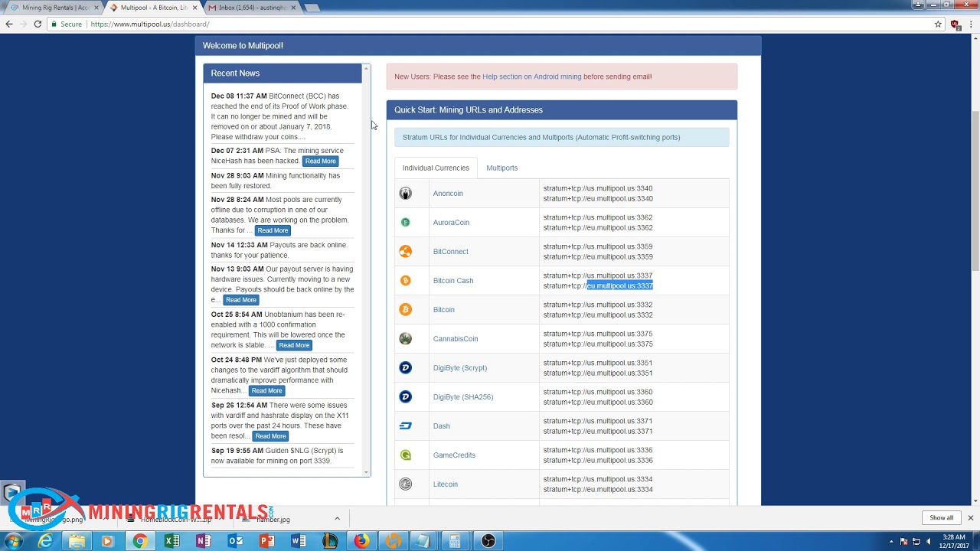The width and height of the screenshot is (980, 551).
Task: Open the Bitcoin Cash link
Action: (x=453, y=281)
